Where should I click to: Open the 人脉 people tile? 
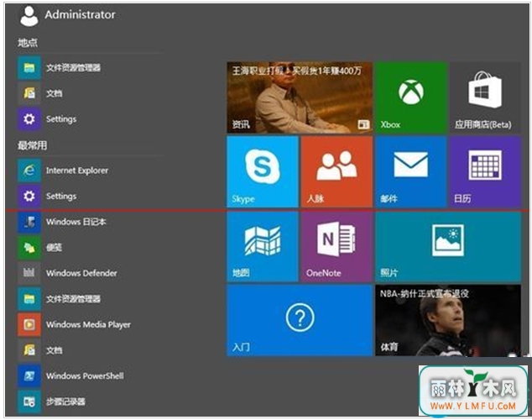pyautogui.click(x=336, y=172)
